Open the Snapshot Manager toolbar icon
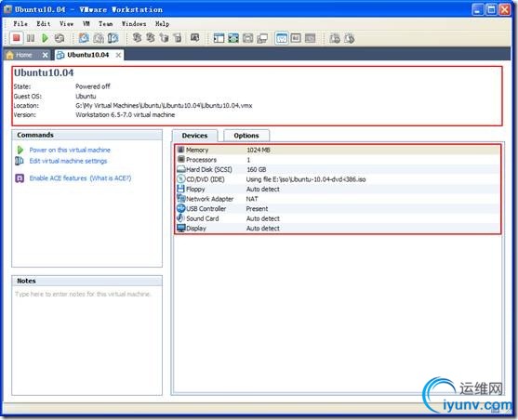The width and height of the screenshot is (518, 420). [x=113, y=38]
